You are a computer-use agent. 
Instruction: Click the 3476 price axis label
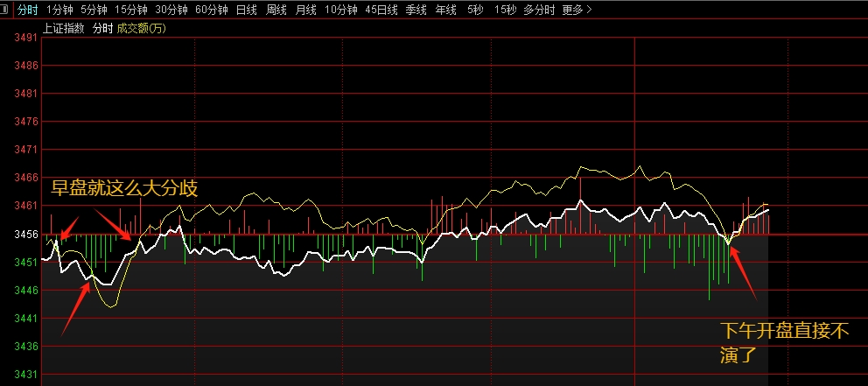point(26,122)
